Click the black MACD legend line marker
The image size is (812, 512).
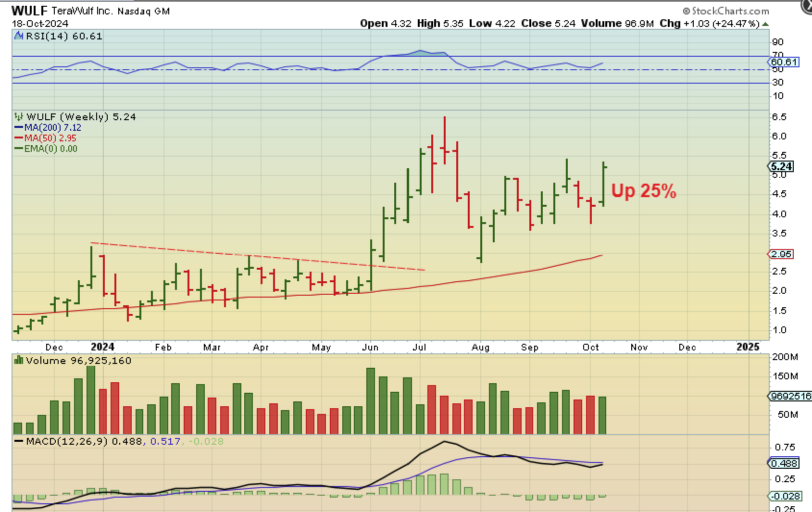click(19, 441)
